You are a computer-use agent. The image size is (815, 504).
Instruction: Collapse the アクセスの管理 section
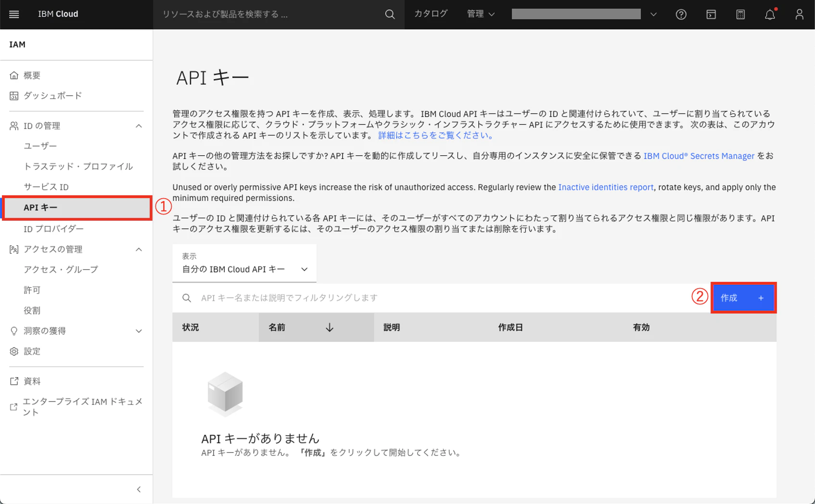(139, 250)
